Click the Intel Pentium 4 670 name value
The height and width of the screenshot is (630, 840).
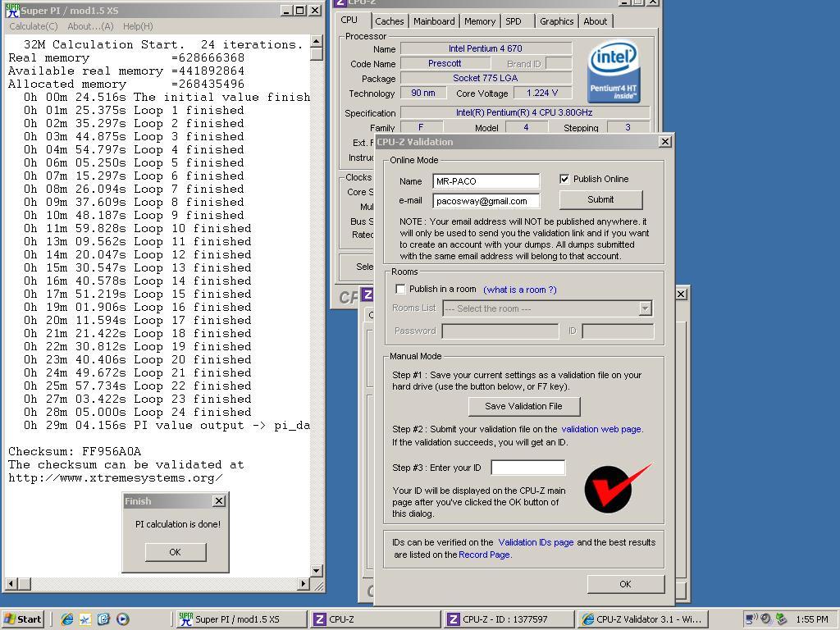(x=486, y=48)
